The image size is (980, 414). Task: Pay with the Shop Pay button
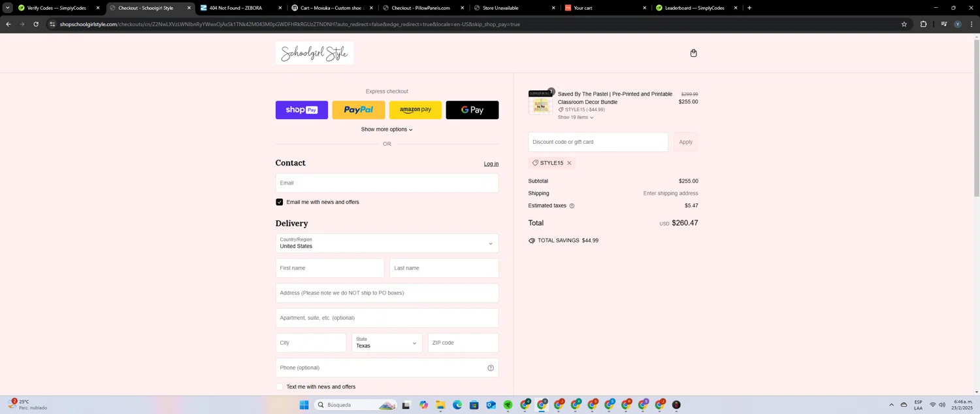coord(301,110)
